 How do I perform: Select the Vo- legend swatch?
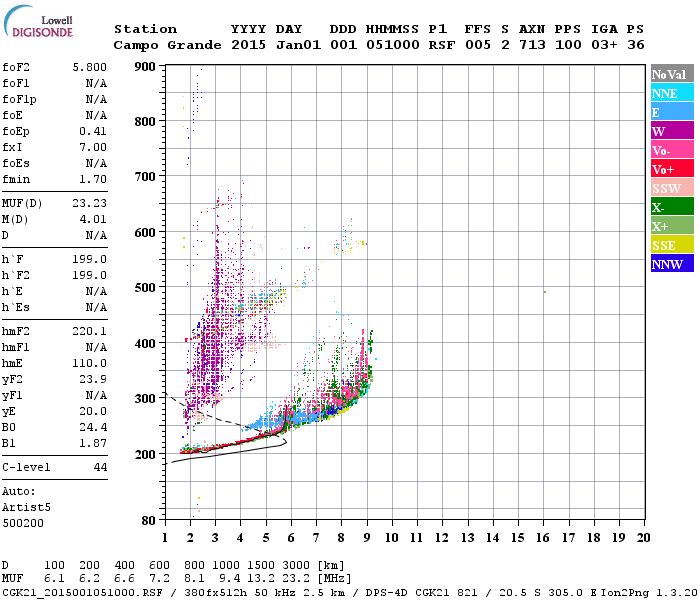pos(672,149)
